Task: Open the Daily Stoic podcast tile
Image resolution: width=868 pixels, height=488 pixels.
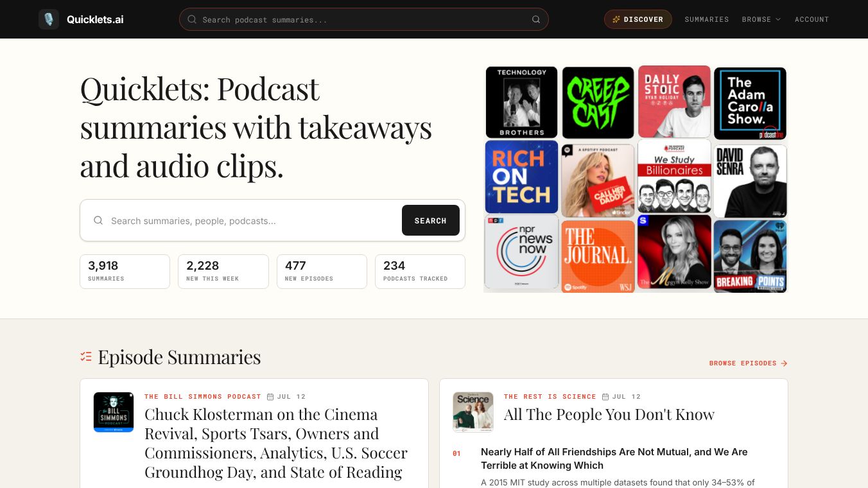Action: (674, 101)
